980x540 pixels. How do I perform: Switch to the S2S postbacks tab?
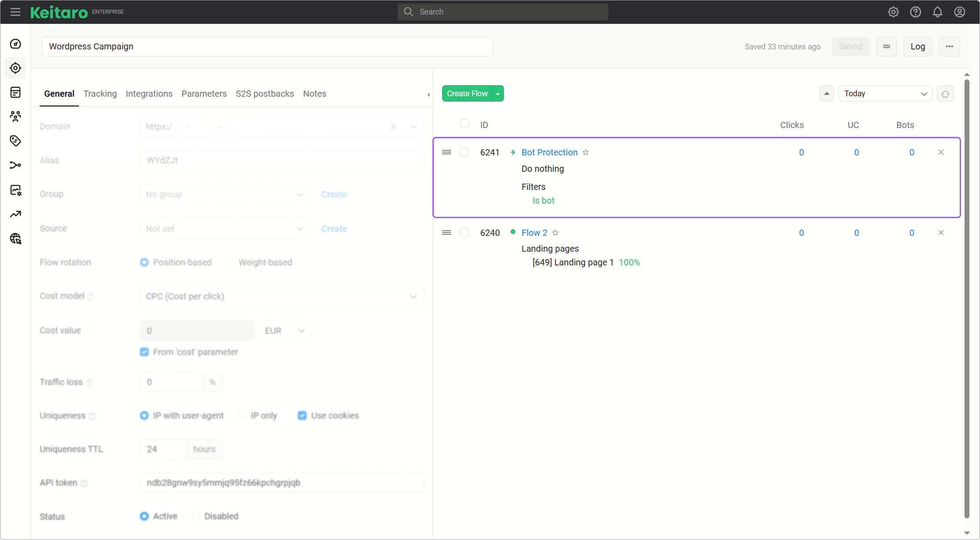[265, 94]
